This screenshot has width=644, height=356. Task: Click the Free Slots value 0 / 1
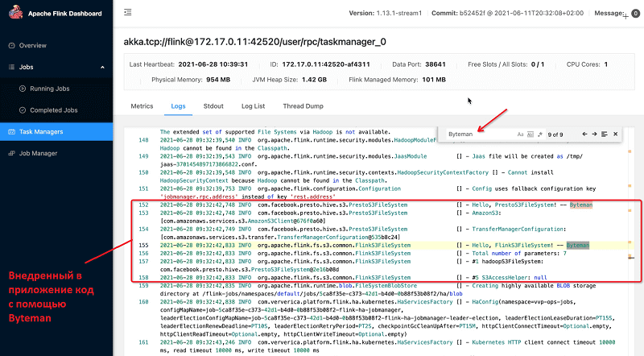(537, 64)
